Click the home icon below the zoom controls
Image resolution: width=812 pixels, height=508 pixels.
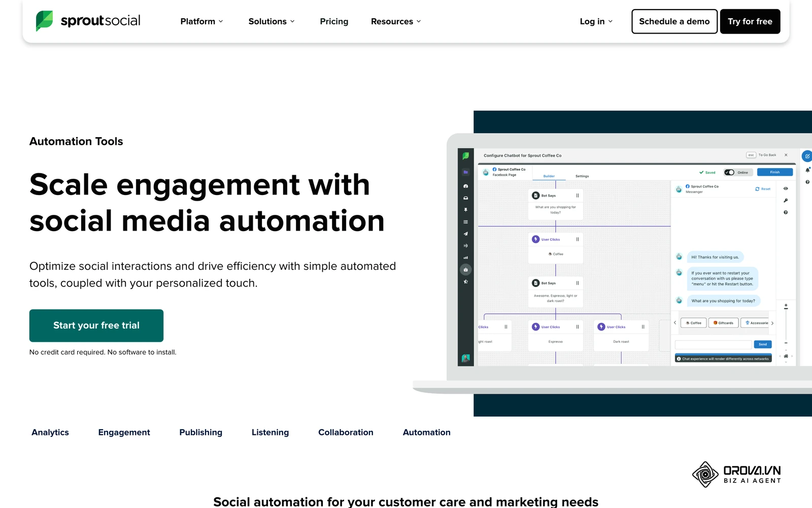coord(786,356)
